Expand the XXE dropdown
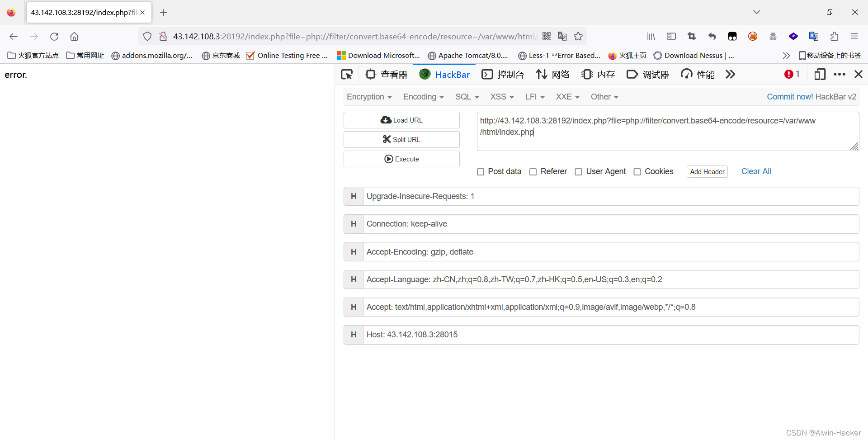 tap(567, 97)
